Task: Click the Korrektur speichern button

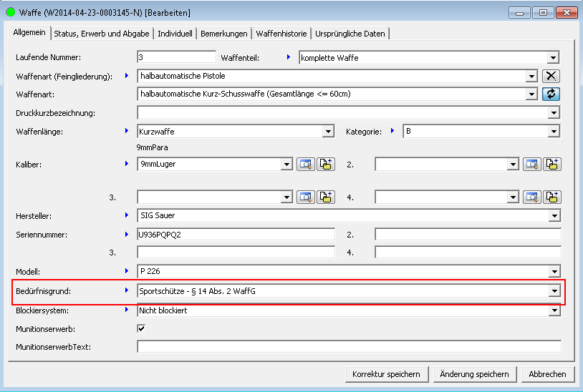Action: [387, 374]
